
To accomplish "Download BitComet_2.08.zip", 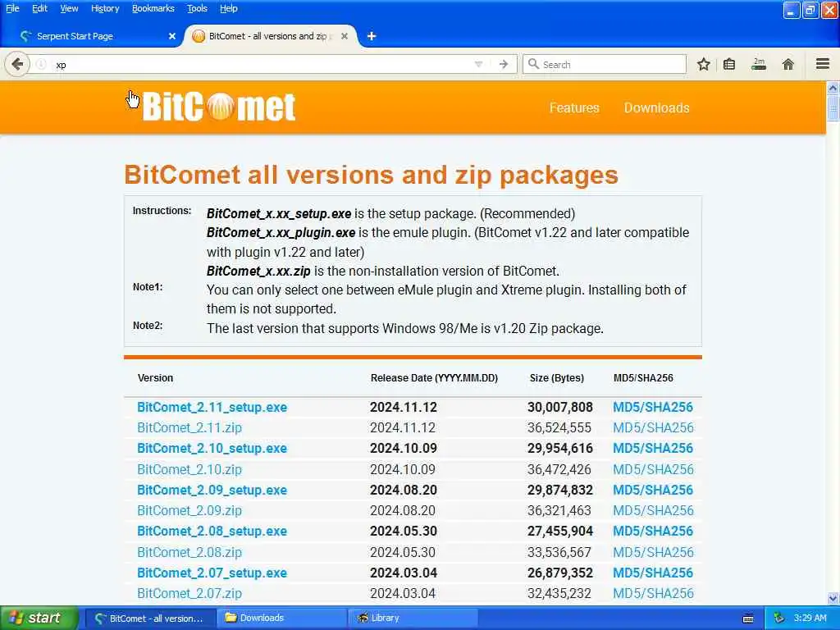I will click(189, 552).
